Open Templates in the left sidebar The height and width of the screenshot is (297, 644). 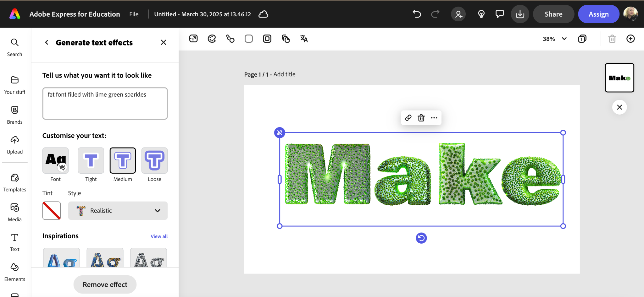tap(15, 182)
